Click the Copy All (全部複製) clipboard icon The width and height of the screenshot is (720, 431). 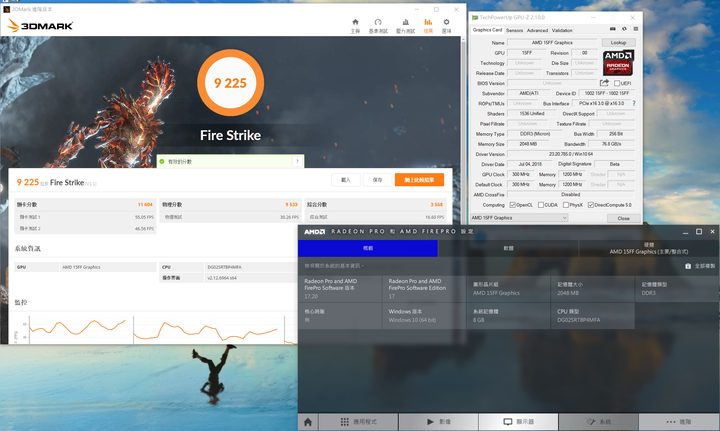pyautogui.click(x=688, y=266)
